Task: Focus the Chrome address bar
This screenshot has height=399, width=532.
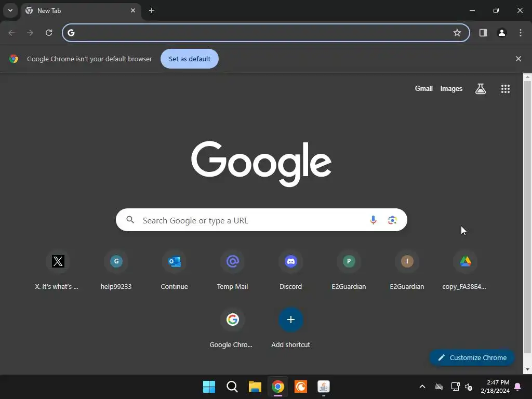Action: (266, 33)
